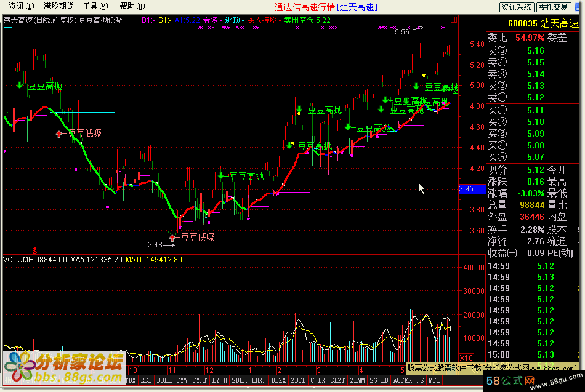The image size is (585, 392).
Task: Switch to the RSI indicator tab
Action: (147, 380)
